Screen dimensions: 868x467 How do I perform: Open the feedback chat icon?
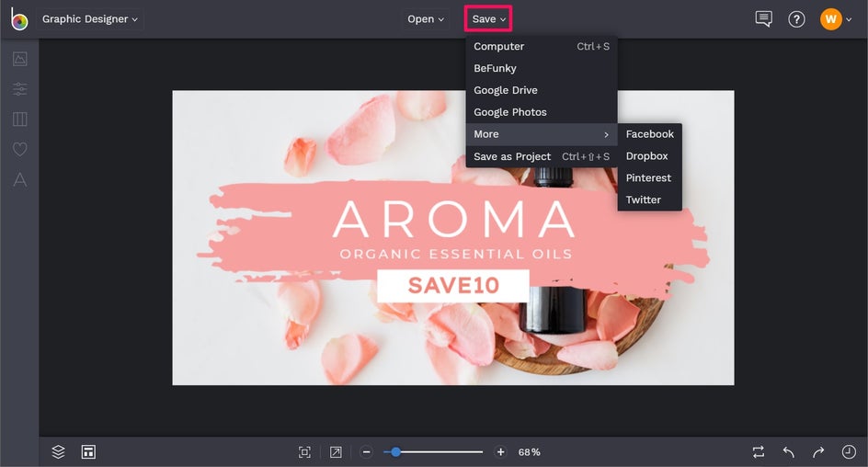click(763, 18)
